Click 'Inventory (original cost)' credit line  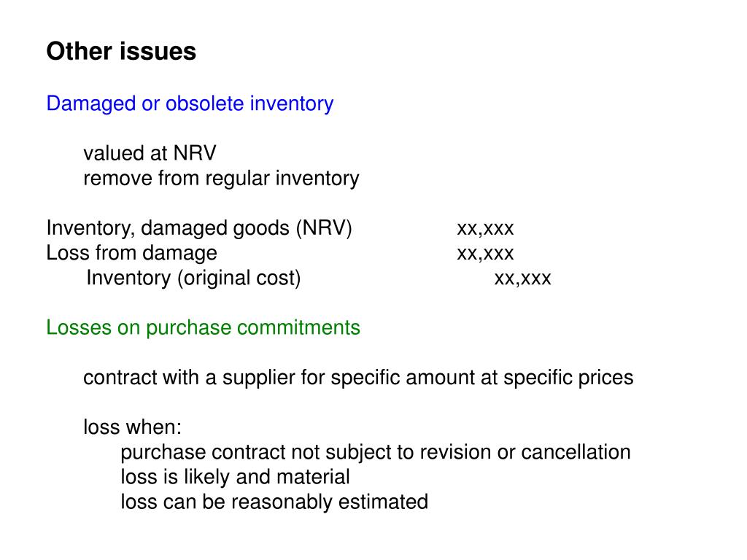pyautogui.click(x=193, y=278)
